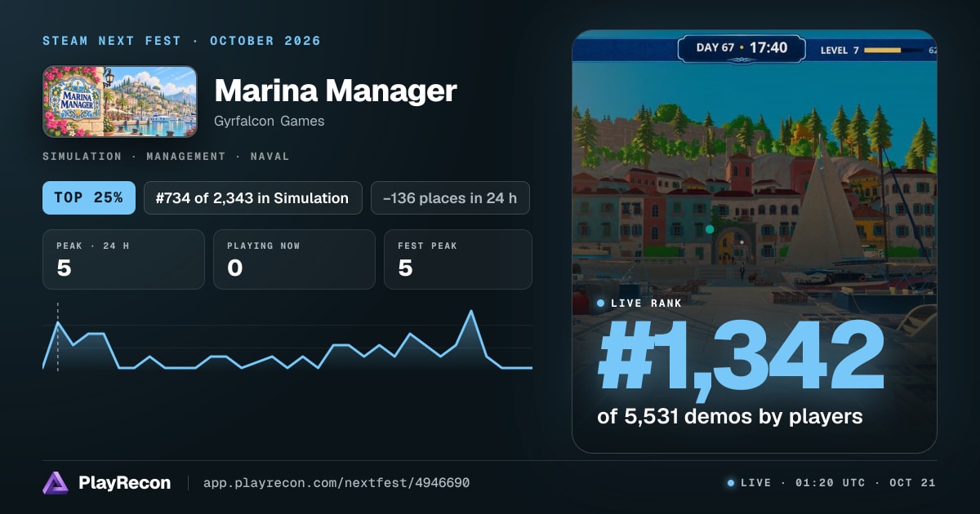Click the Level 7 progress bar in the screenshot
Screen dimensions: 980x514
(893, 51)
